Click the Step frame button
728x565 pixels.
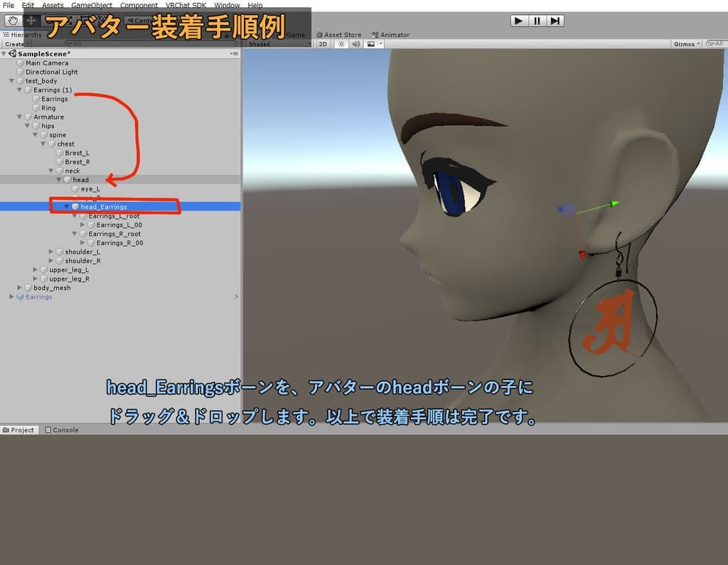coord(555,20)
